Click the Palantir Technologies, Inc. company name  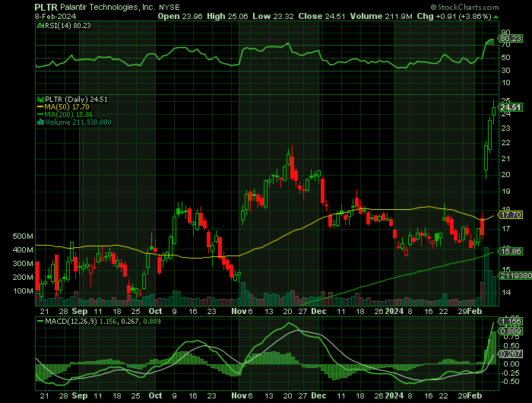(x=108, y=7)
